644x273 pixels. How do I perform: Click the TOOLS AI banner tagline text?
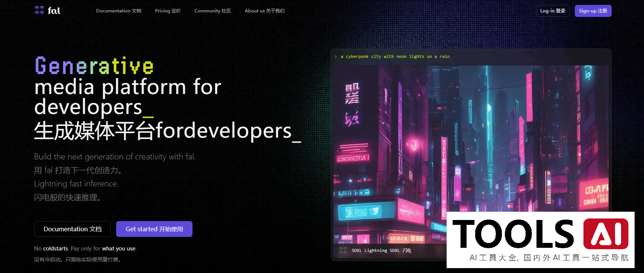click(549, 258)
